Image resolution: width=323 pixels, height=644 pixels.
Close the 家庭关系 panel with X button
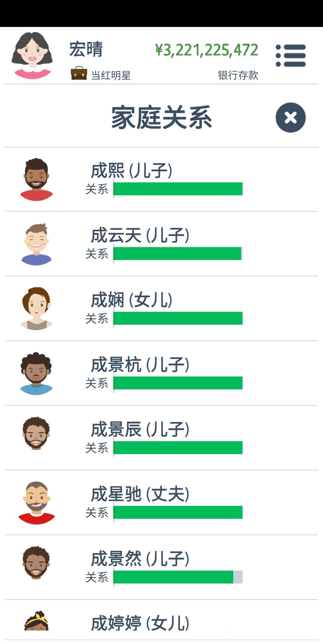click(x=290, y=117)
